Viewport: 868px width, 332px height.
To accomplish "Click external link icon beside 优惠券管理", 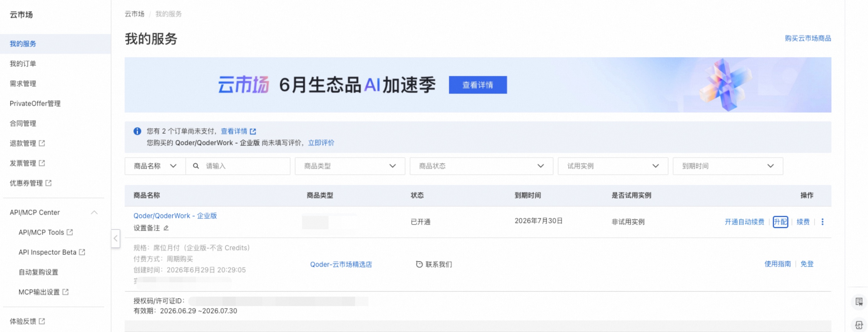I will click(x=49, y=183).
